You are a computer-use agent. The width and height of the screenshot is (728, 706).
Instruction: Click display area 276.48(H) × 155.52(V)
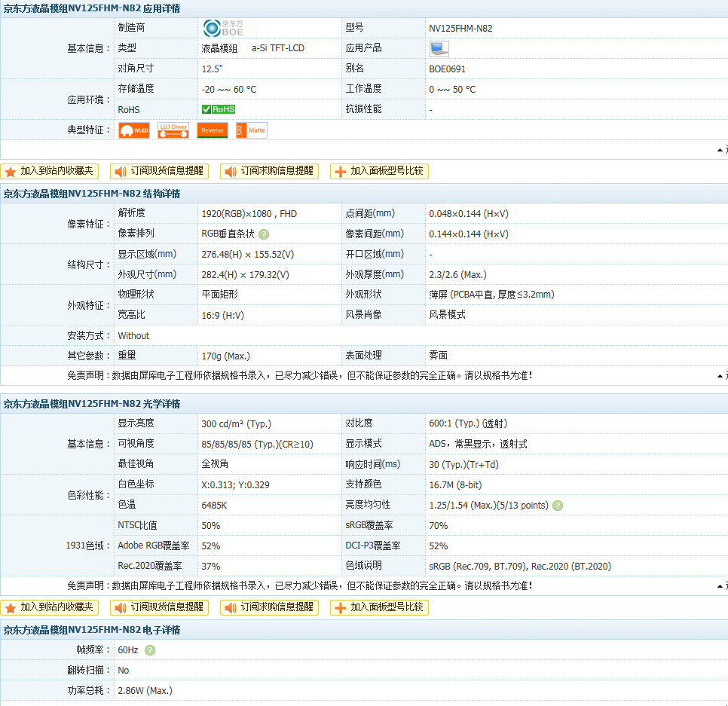click(x=248, y=255)
